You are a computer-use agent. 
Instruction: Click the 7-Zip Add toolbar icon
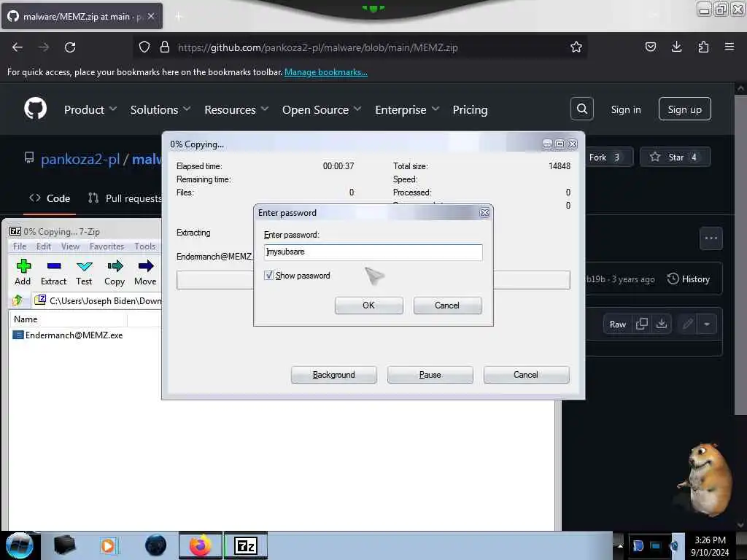pos(23,272)
